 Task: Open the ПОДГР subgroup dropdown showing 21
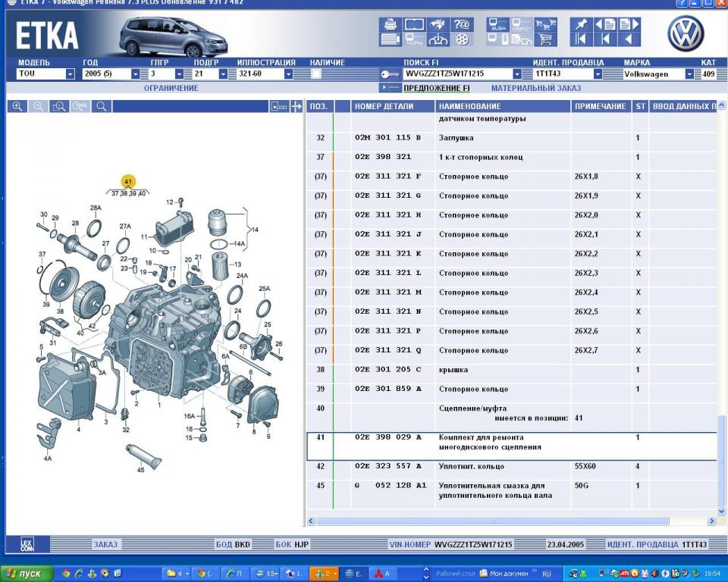[223, 74]
